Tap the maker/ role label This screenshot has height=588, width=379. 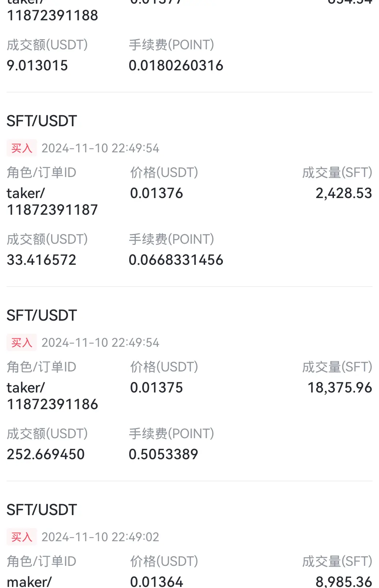click(x=29, y=581)
